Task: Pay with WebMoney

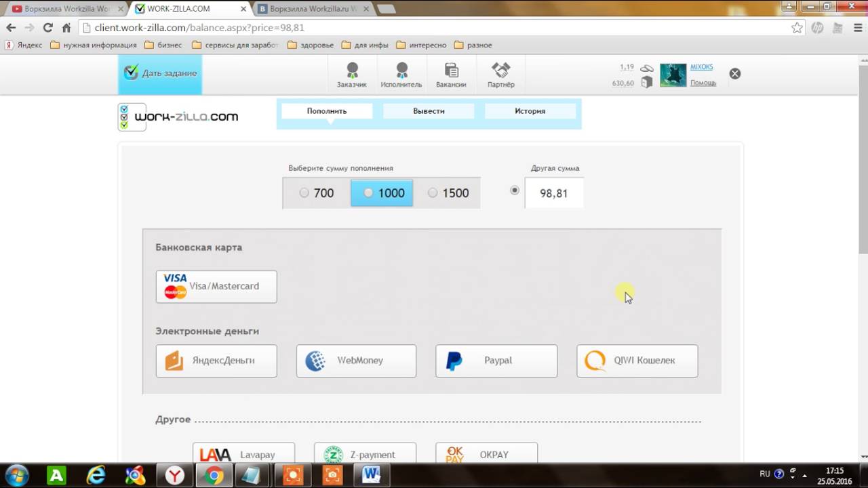Action: (x=356, y=361)
